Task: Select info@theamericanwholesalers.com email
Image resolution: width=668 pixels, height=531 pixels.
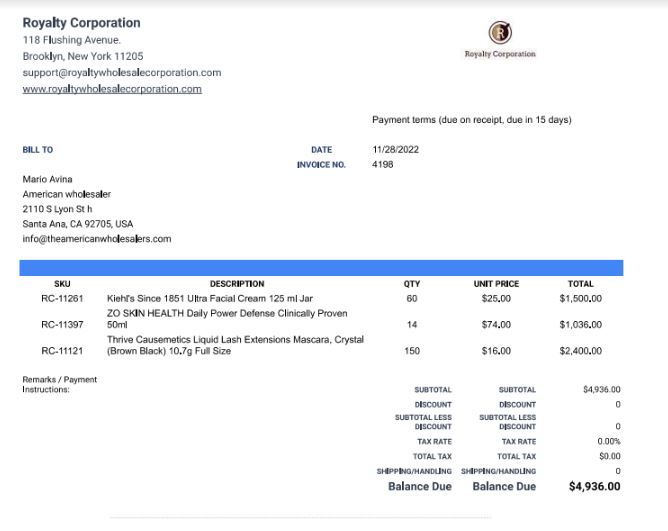Action: click(97, 239)
